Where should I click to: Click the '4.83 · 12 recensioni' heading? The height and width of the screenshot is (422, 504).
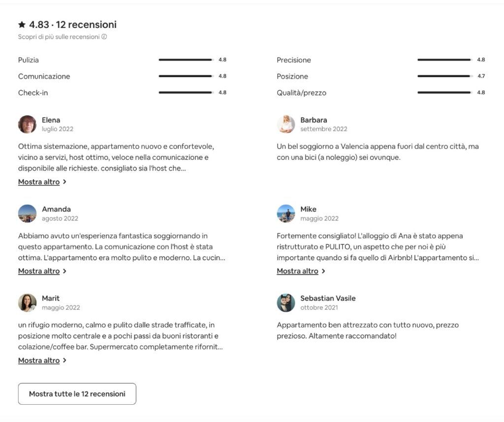click(x=73, y=25)
